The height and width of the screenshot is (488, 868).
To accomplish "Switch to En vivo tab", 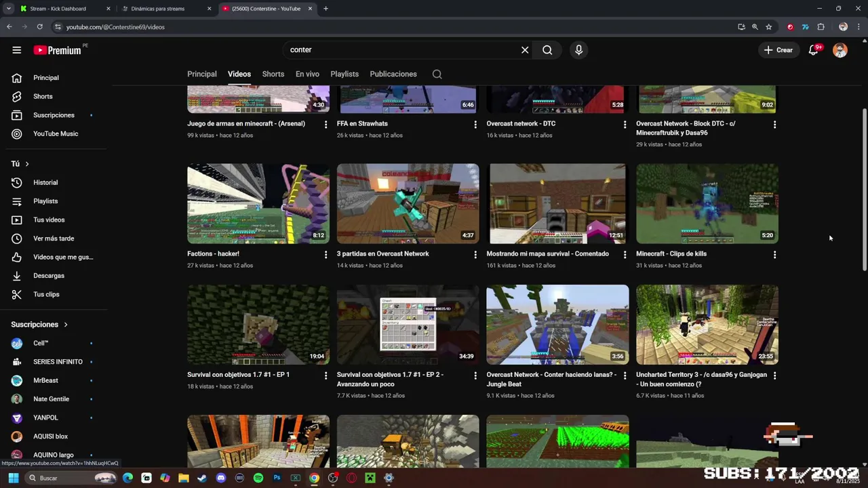I will tap(307, 75).
